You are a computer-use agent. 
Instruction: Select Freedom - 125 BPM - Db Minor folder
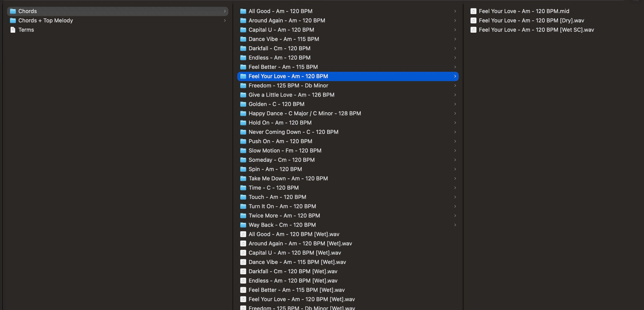click(288, 86)
